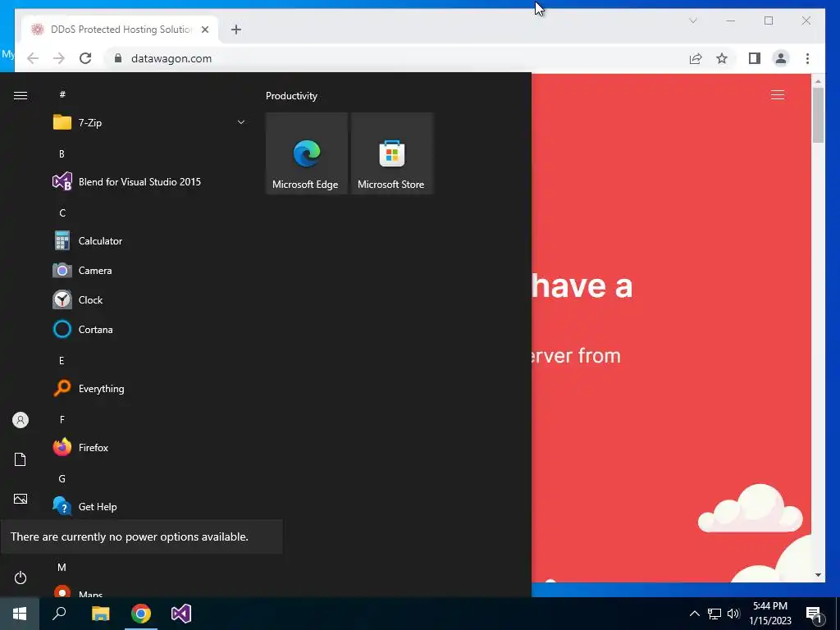Switch to Chrome on the taskbar
Image resolution: width=840 pixels, height=630 pixels.
click(141, 614)
